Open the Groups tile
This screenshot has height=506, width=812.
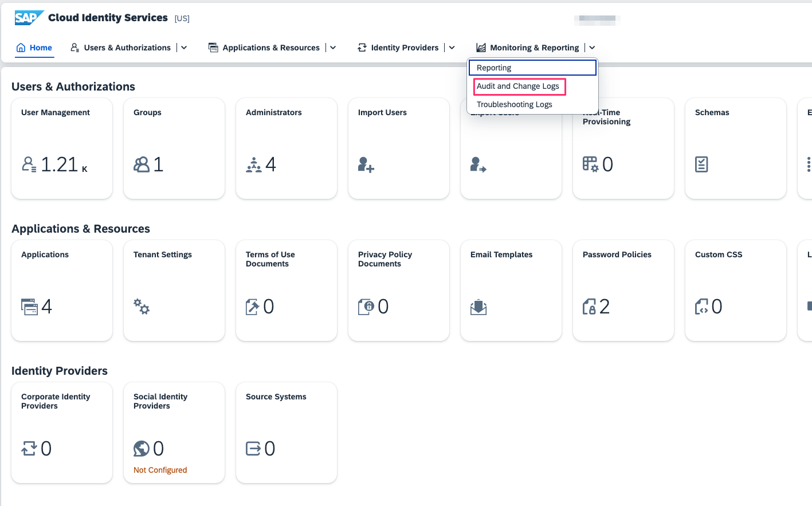(174, 148)
